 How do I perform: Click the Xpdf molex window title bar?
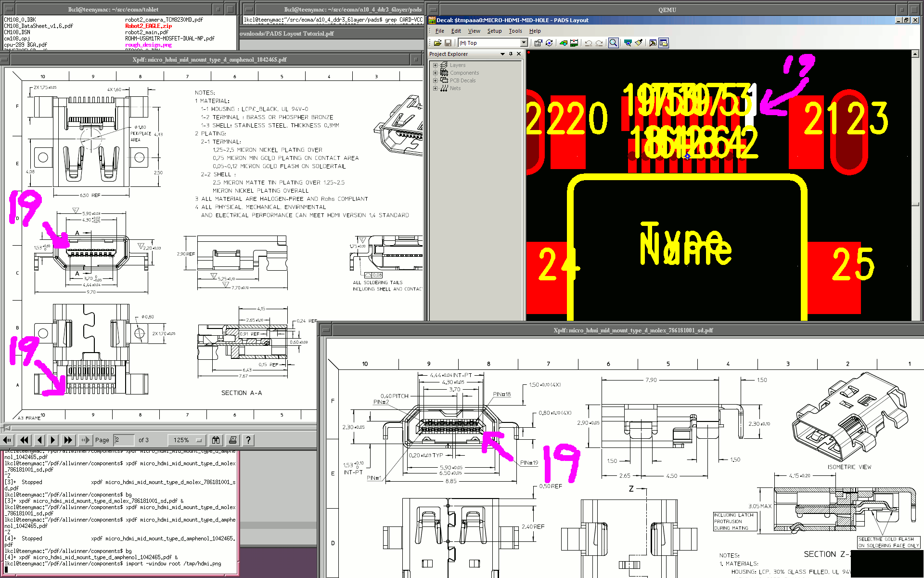click(633, 330)
